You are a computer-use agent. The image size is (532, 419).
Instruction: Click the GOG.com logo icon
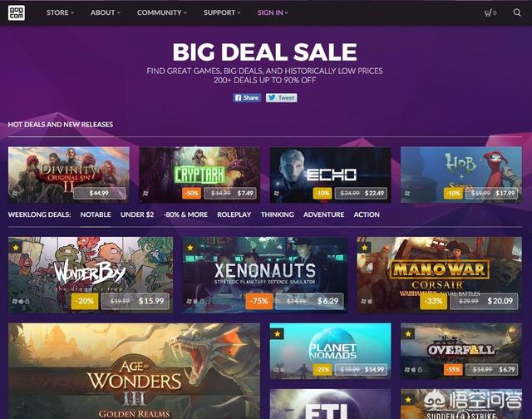(x=17, y=12)
